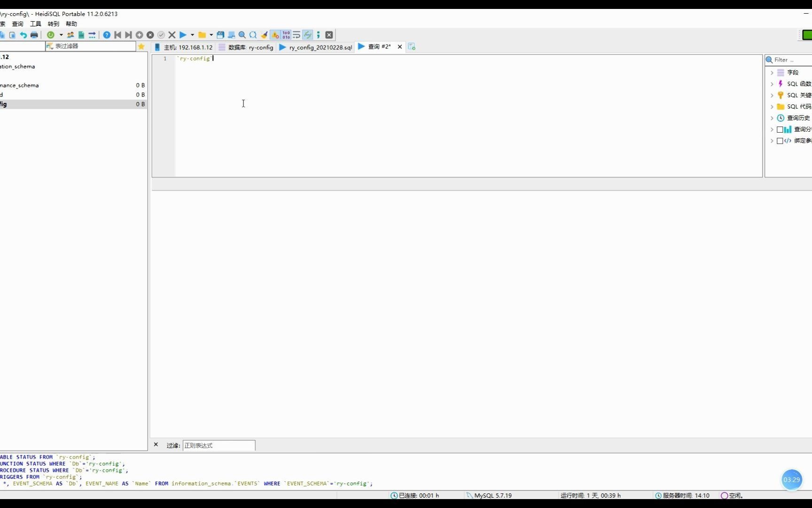Click the replace text icon
The width and height of the screenshot is (812, 508).
[x=253, y=35]
